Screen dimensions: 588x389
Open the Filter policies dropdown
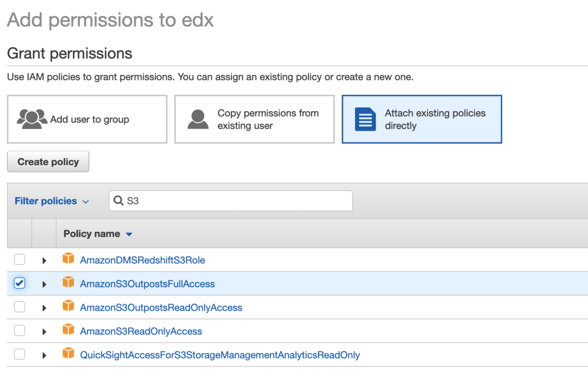click(51, 201)
